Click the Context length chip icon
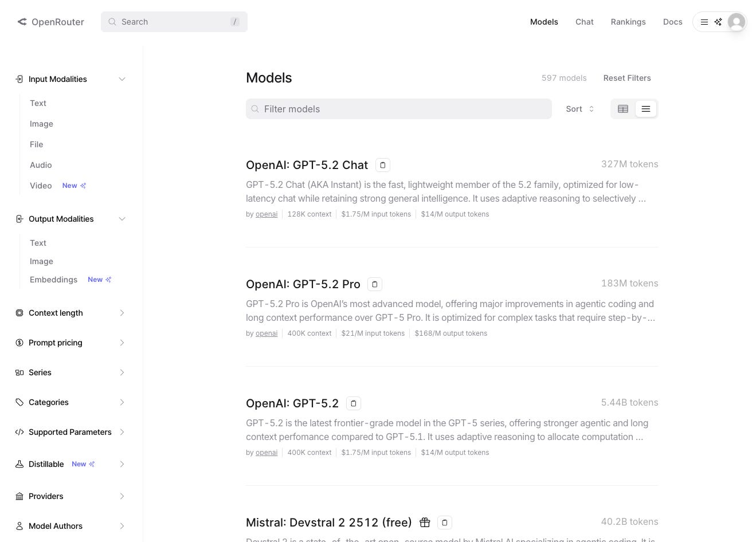Viewport: 756px width, 542px height. point(19,313)
